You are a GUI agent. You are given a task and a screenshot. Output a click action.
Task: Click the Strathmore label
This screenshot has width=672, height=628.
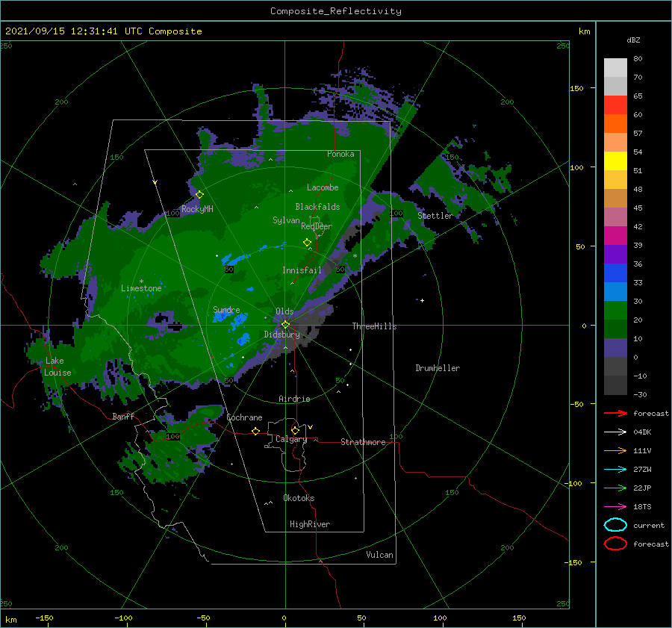[363, 442]
